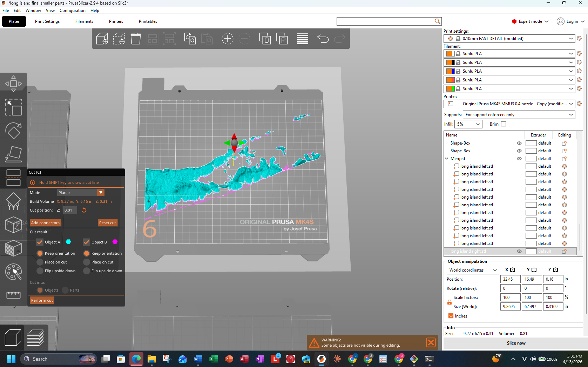Click the Object A cyan color swatch
The width and height of the screenshot is (588, 367).
(68, 242)
